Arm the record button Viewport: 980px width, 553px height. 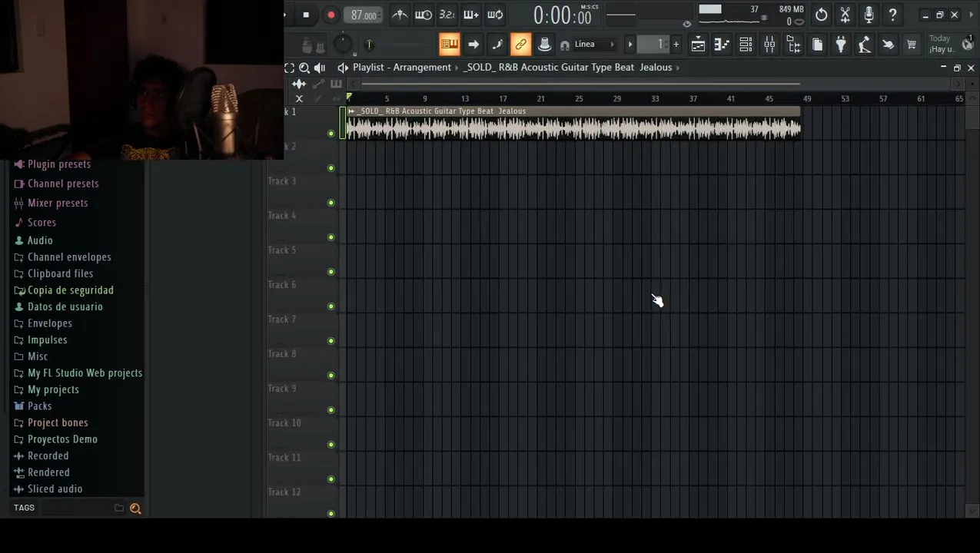point(331,15)
